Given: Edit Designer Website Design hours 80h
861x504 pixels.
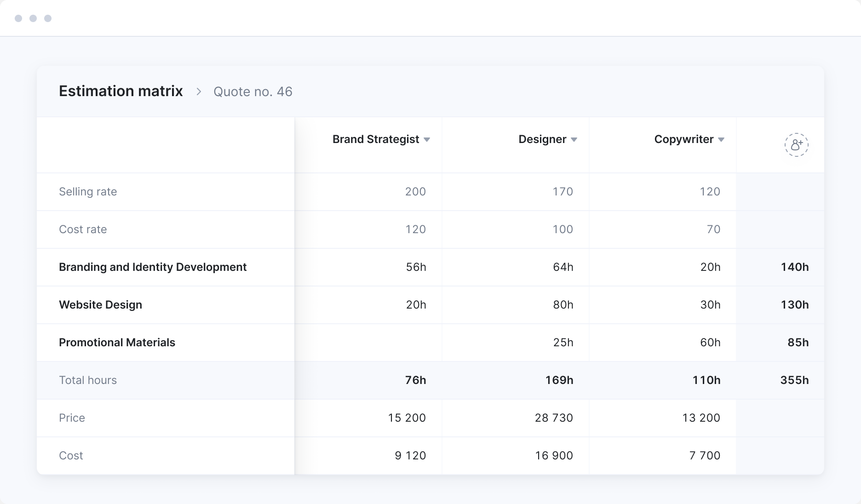Looking at the screenshot, I should pos(563,305).
